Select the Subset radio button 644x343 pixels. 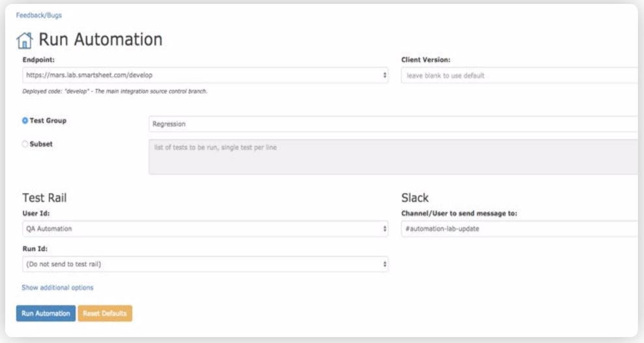coord(25,145)
